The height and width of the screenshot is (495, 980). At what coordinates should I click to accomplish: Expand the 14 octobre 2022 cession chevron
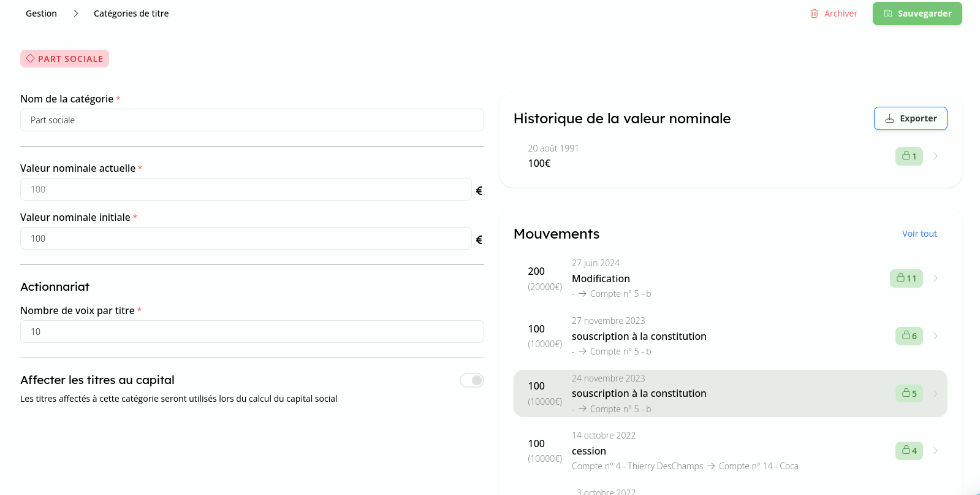click(935, 451)
